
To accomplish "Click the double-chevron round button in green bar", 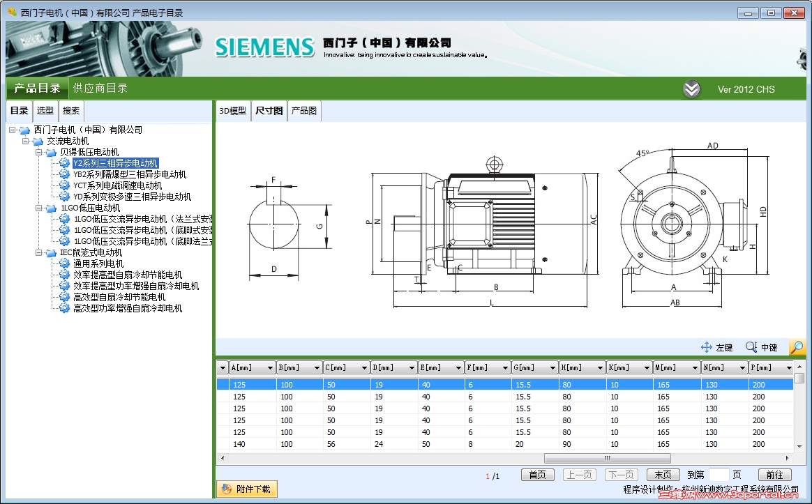I will point(691,89).
